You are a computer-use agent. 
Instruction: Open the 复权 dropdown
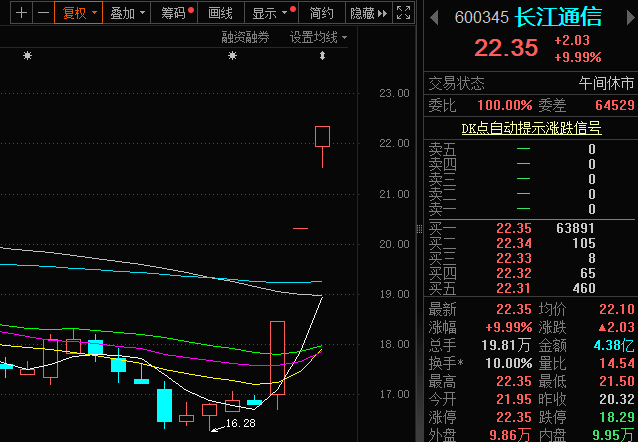tap(79, 13)
